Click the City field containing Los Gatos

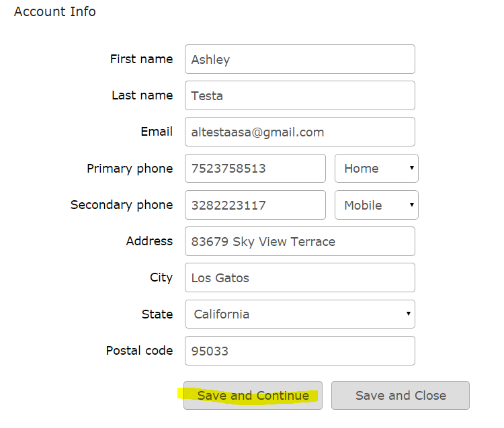300,277
